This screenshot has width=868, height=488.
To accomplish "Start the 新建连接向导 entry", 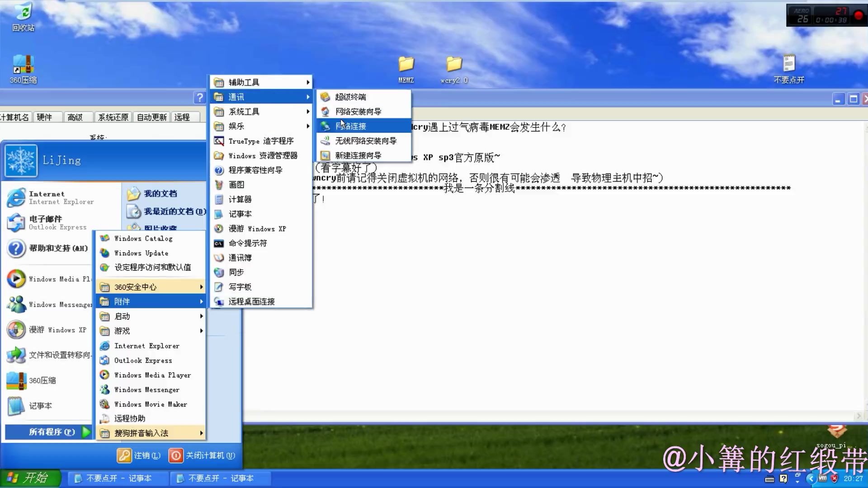I will (364, 155).
